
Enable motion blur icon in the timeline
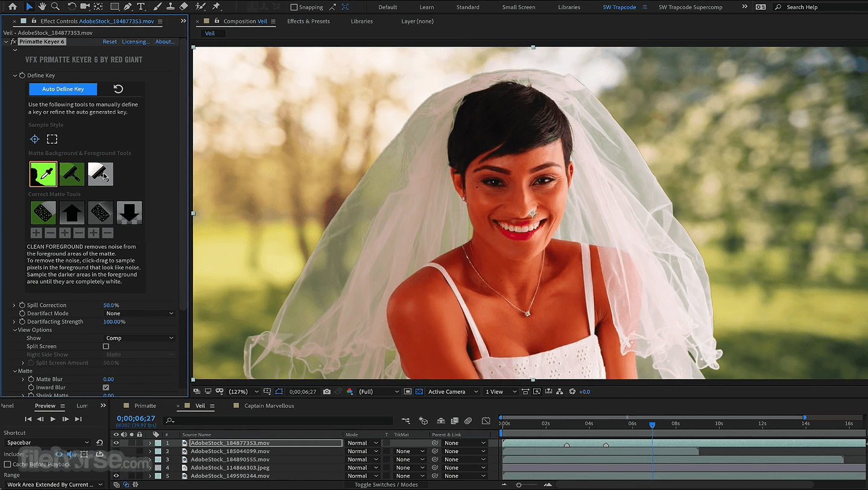pyautogui.click(x=469, y=421)
